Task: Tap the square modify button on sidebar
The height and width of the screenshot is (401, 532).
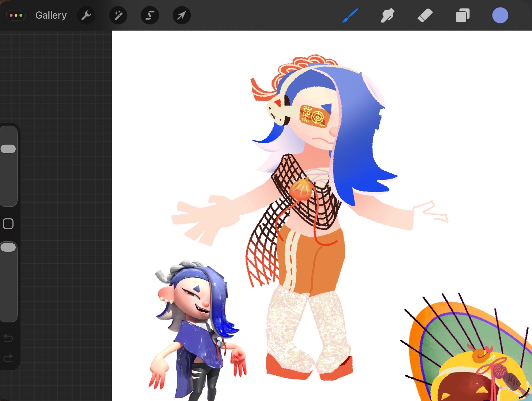Action: (x=8, y=224)
